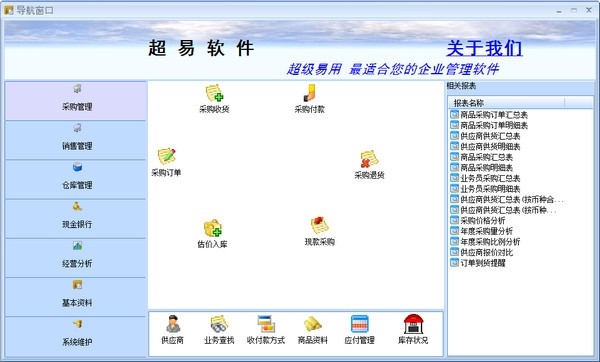Launch the 采购订单 purchase order icon
Screen dimensions: 600x362
[x=166, y=156]
